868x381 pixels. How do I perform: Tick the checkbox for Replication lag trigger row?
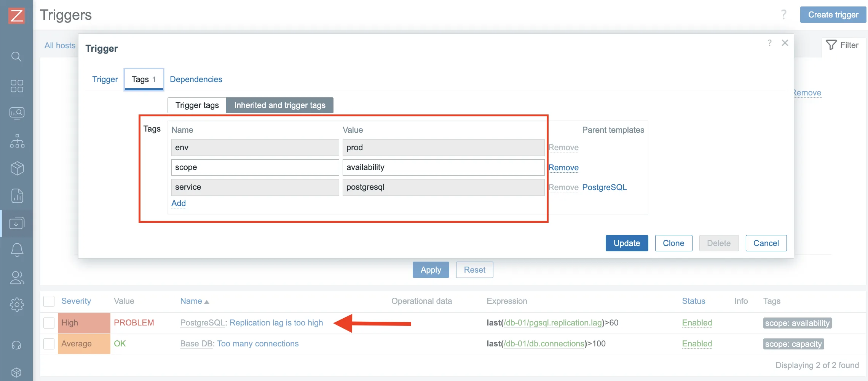[x=49, y=323]
